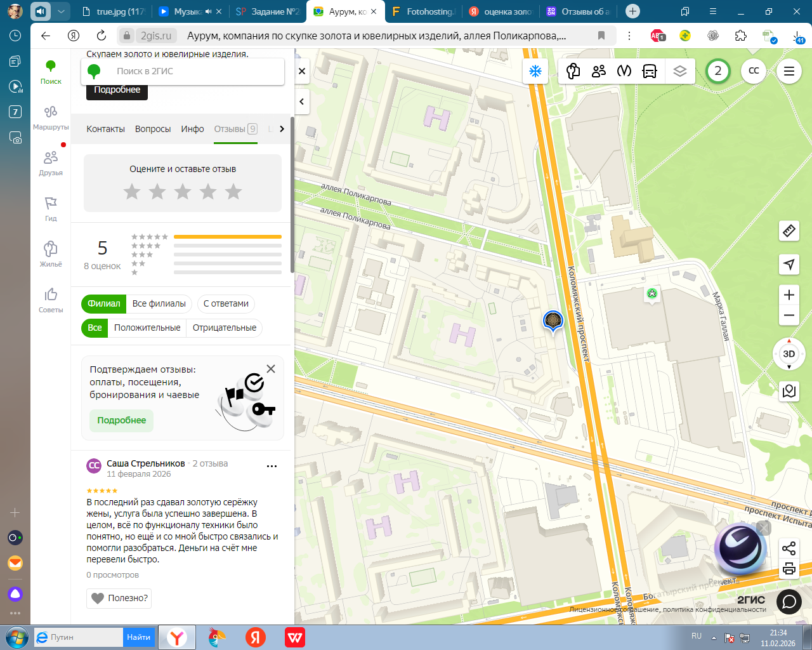Mark the review as Полезно
This screenshot has width=812, height=650.
click(x=119, y=598)
